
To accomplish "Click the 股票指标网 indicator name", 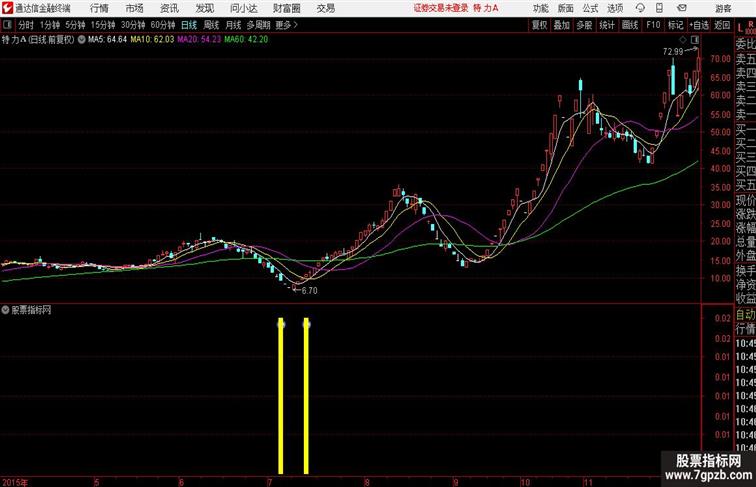I will point(31,310).
